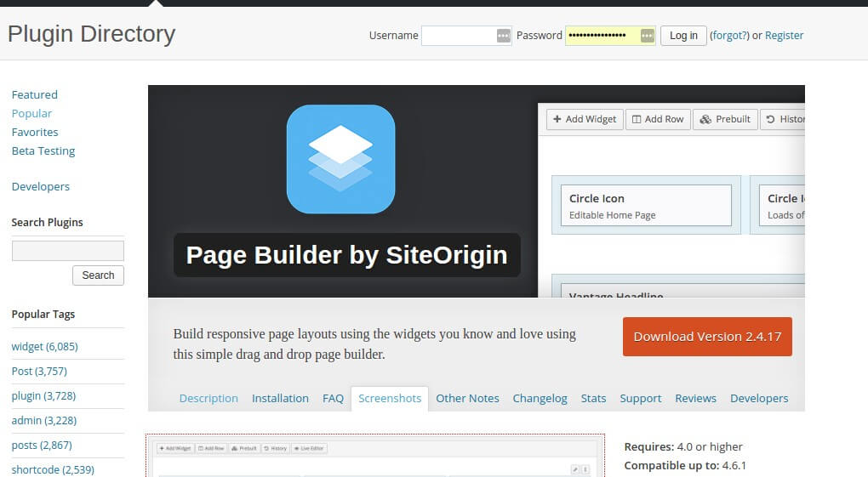The width and height of the screenshot is (868, 477).
Task: Switch to the Changelog tab
Action: click(x=540, y=399)
